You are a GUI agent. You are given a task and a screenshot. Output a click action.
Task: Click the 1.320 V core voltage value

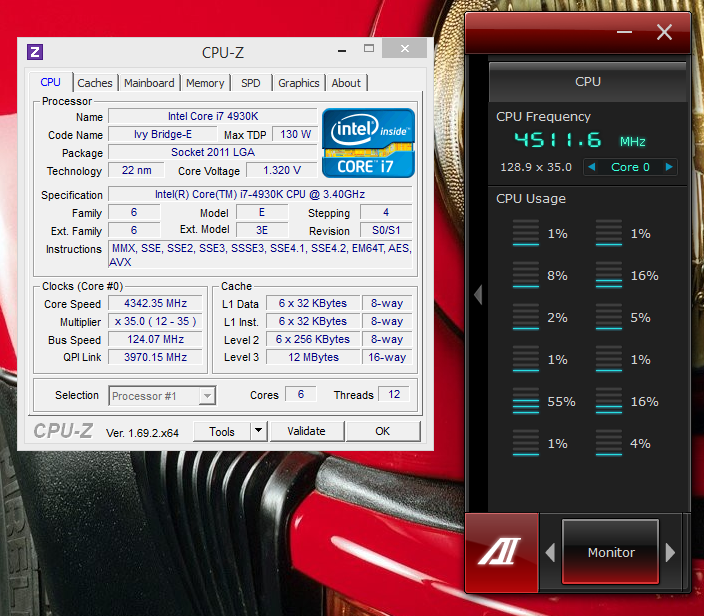pos(282,170)
